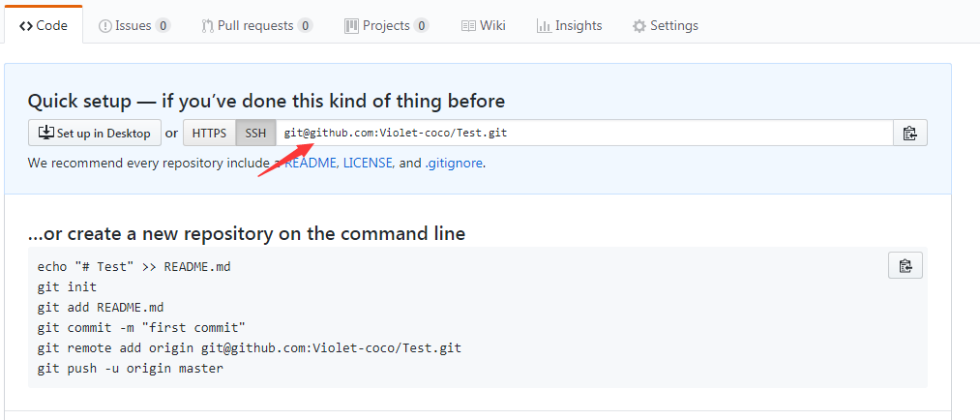Click the repository URL text field
The image size is (980, 420).
(x=583, y=134)
